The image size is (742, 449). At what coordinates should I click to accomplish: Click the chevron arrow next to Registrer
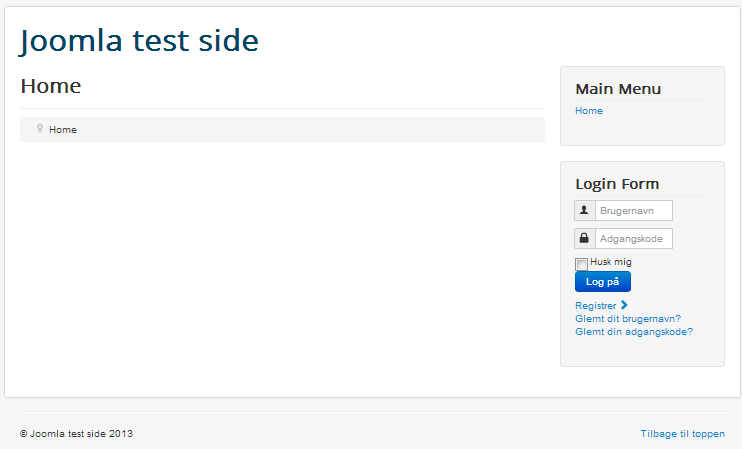click(x=624, y=305)
